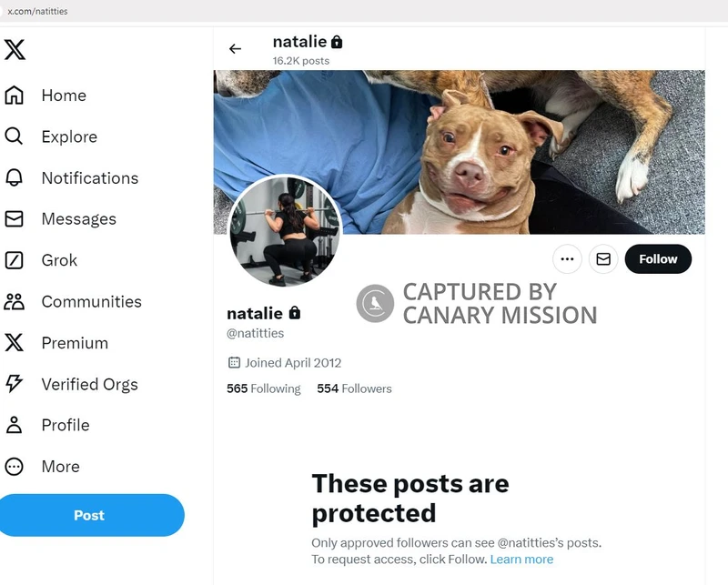Click the blue Post button
This screenshot has height=585, width=728.
pyautogui.click(x=89, y=515)
